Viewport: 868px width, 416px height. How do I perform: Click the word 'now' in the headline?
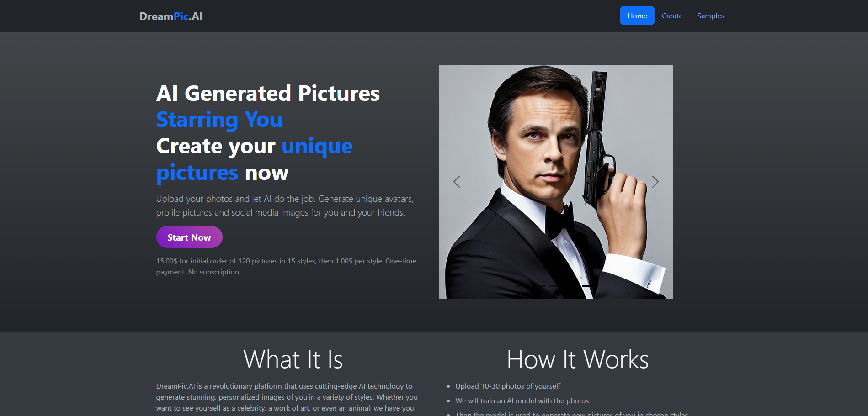tap(266, 173)
